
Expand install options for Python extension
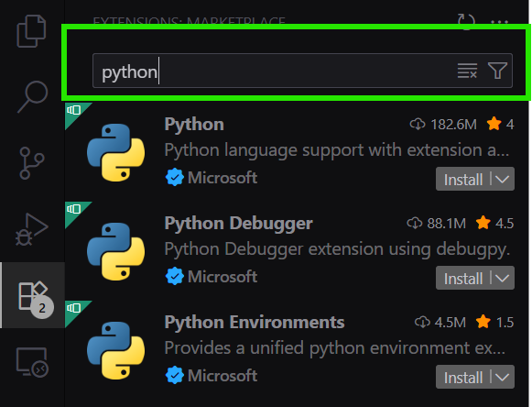(502, 179)
